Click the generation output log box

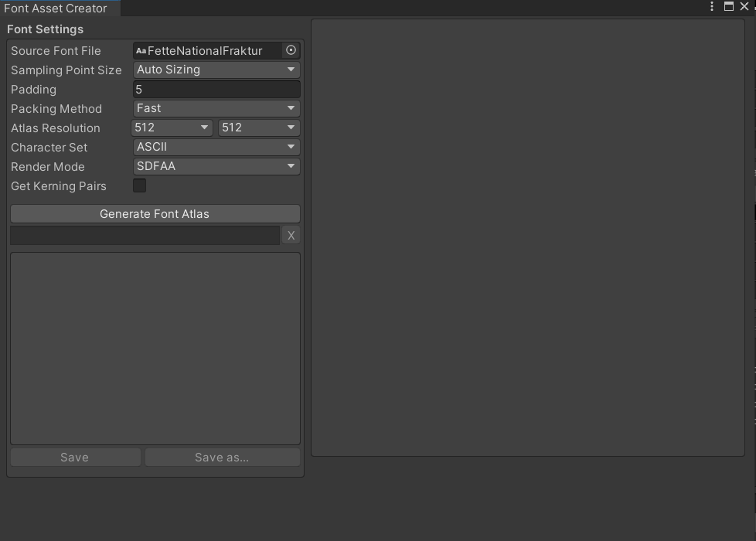155,348
